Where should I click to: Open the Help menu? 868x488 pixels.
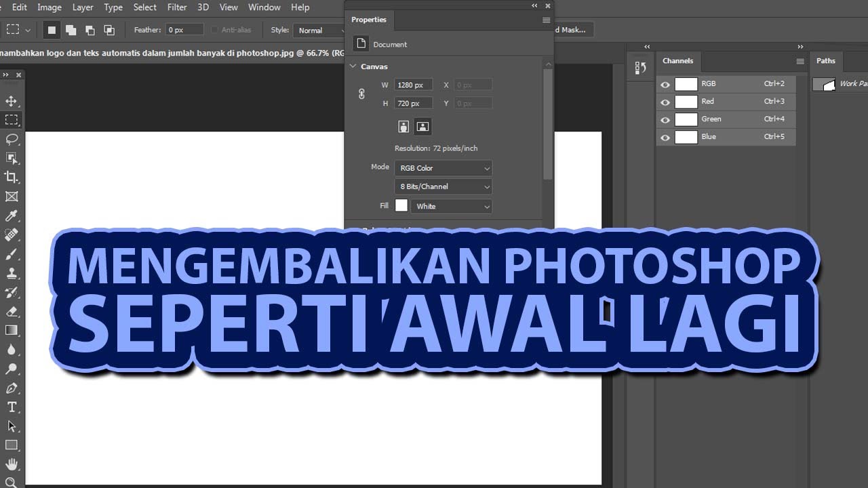point(300,7)
